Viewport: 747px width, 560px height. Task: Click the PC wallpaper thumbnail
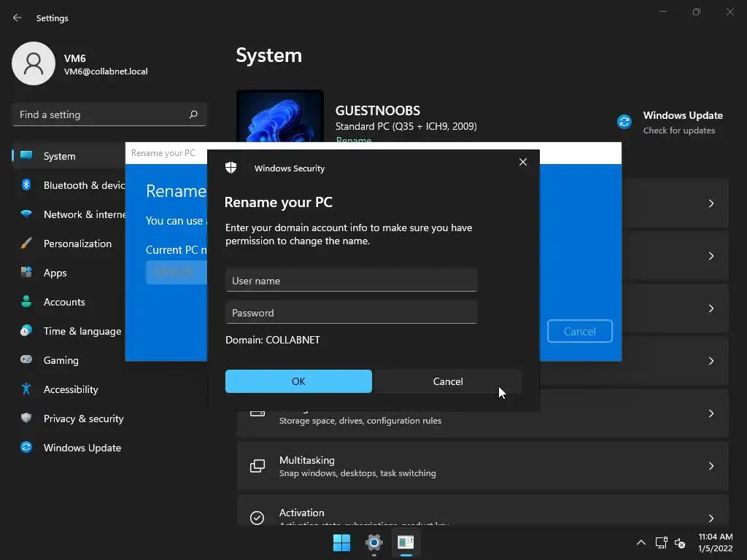click(x=280, y=116)
